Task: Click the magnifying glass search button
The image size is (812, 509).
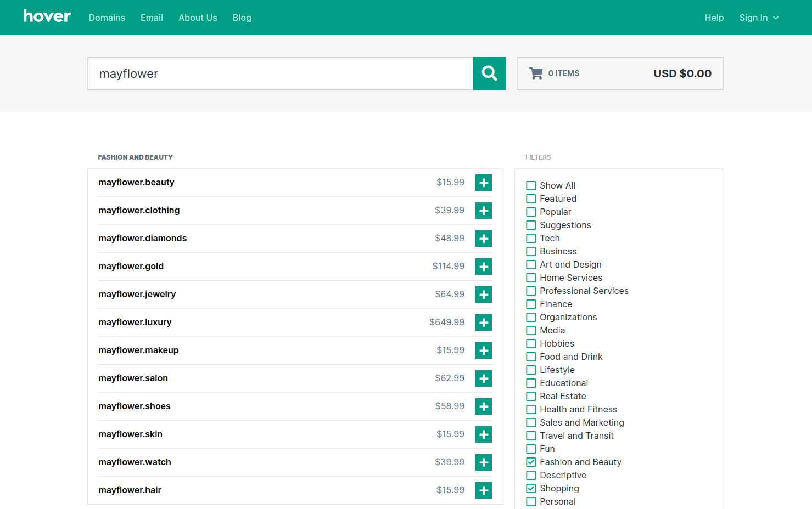Action: [x=489, y=73]
